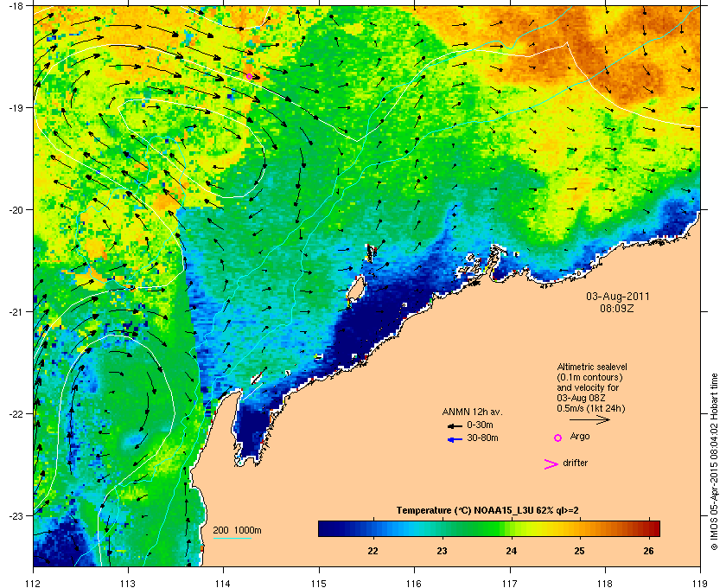
Task: Click the magenta Argo circle legend marker
Action: tap(558, 438)
